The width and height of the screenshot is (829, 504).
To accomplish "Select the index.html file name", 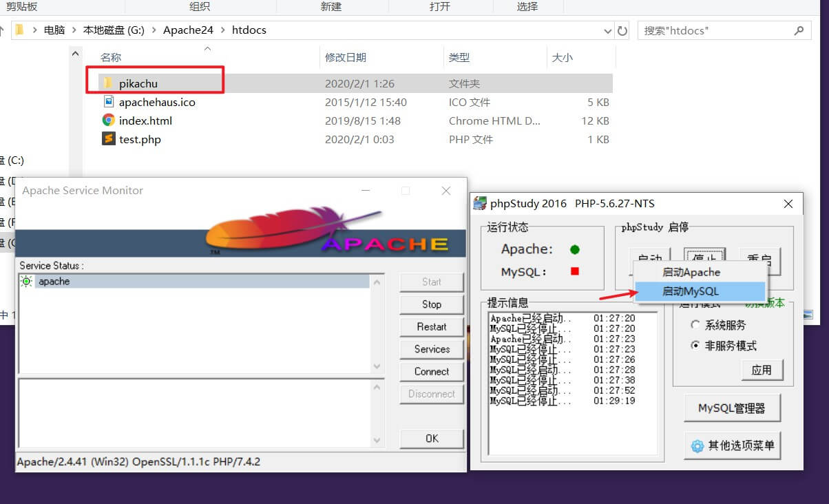I will pos(145,120).
